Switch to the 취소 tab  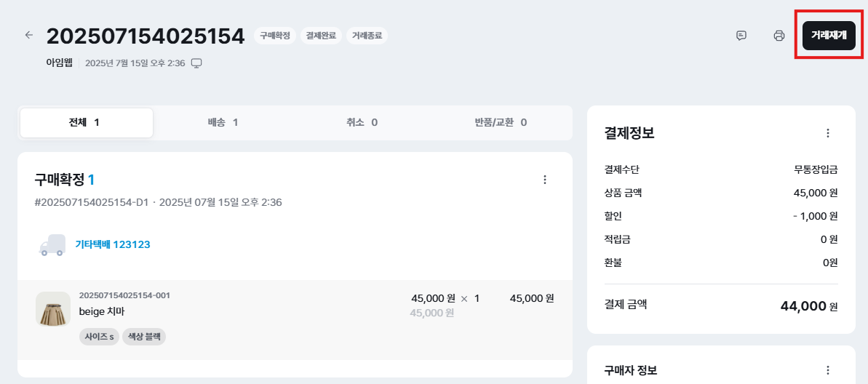click(362, 123)
